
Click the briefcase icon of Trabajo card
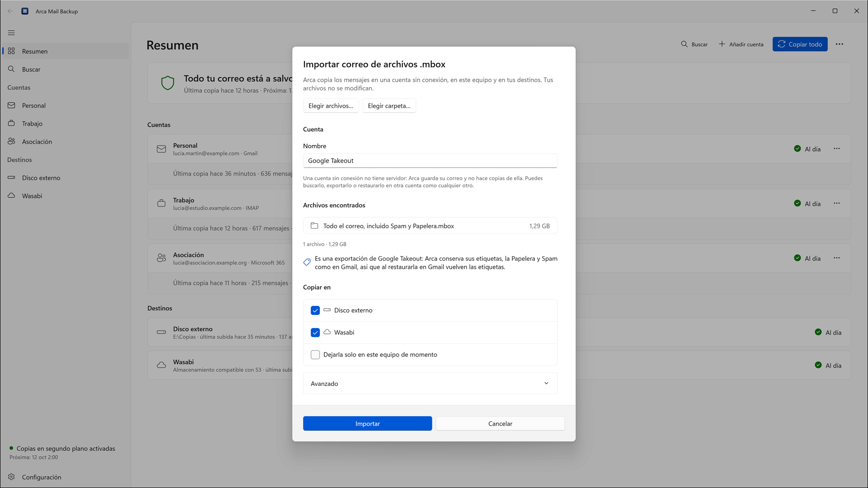pyautogui.click(x=161, y=203)
